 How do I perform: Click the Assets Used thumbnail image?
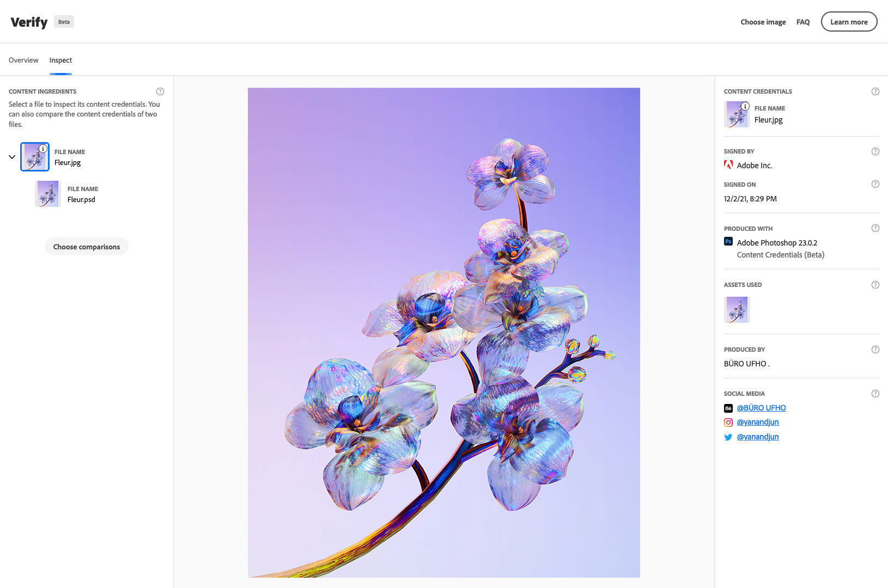tap(737, 310)
